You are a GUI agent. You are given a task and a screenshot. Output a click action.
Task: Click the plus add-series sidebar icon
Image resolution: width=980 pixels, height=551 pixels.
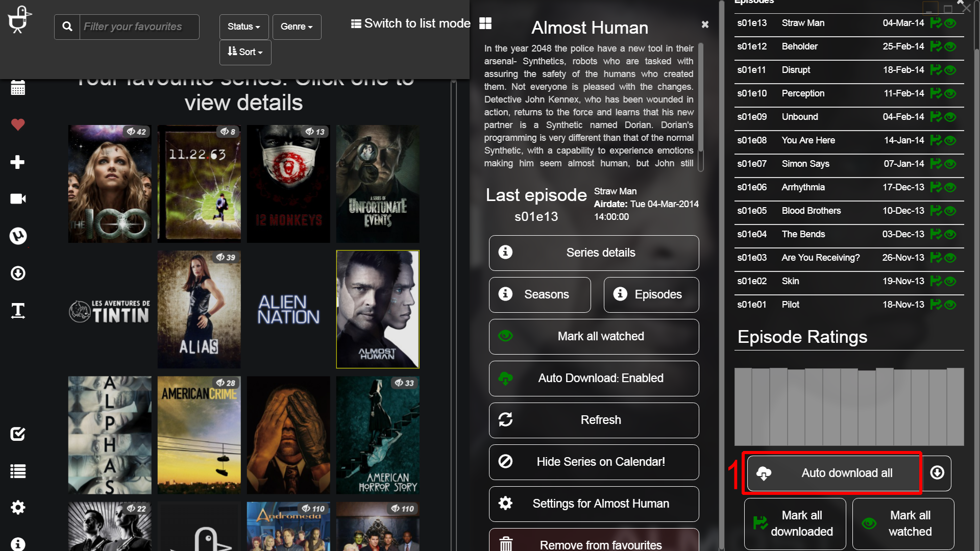click(18, 162)
